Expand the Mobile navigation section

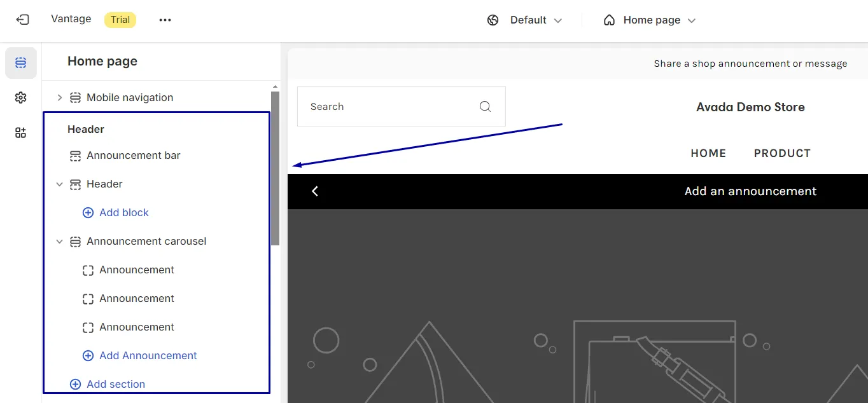click(60, 97)
